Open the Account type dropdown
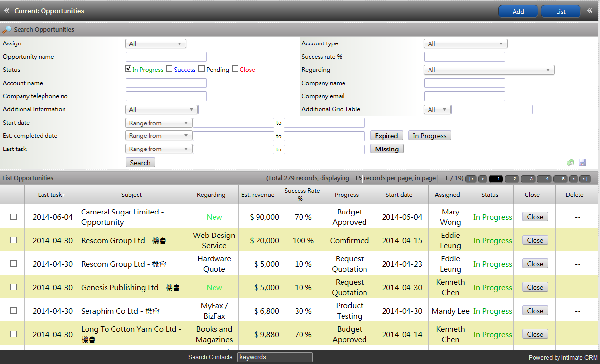This screenshot has width=600, height=364. tap(465, 43)
